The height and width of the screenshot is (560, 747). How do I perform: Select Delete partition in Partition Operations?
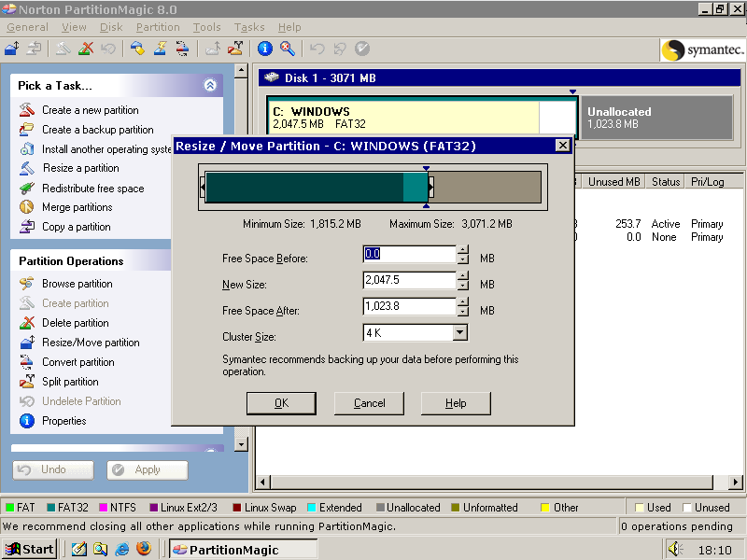[x=64, y=323]
